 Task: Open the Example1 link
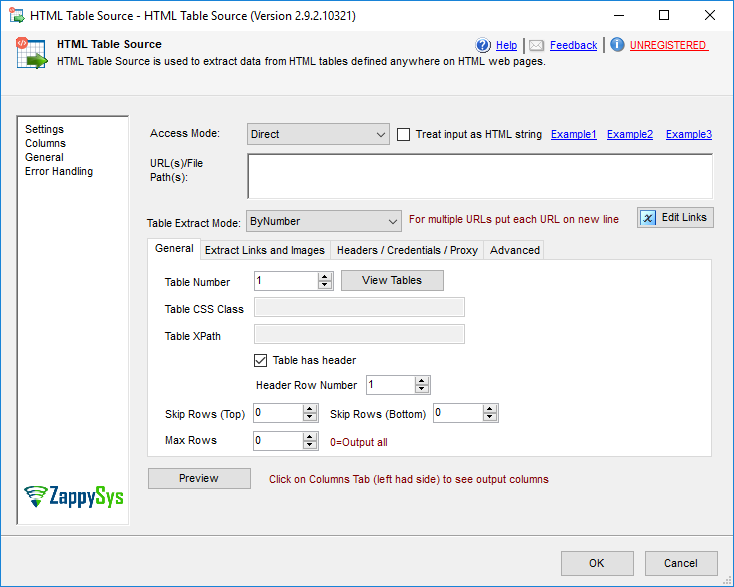tap(573, 134)
